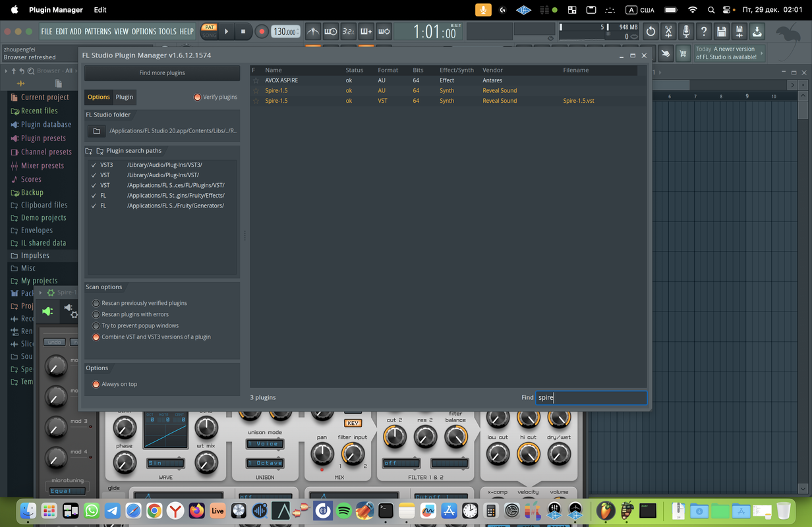This screenshot has height=527, width=812.
Task: Expand the Plugin database browser folder
Action: (x=45, y=125)
